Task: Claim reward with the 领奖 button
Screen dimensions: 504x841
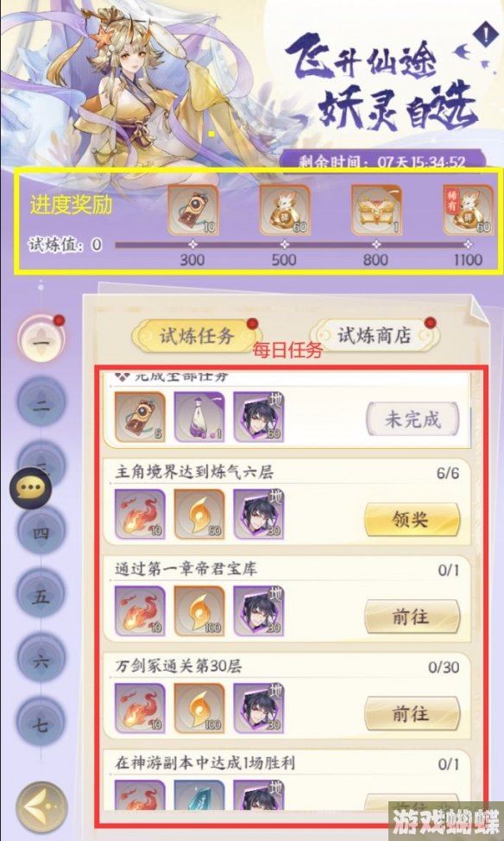Action: pyautogui.click(x=412, y=520)
